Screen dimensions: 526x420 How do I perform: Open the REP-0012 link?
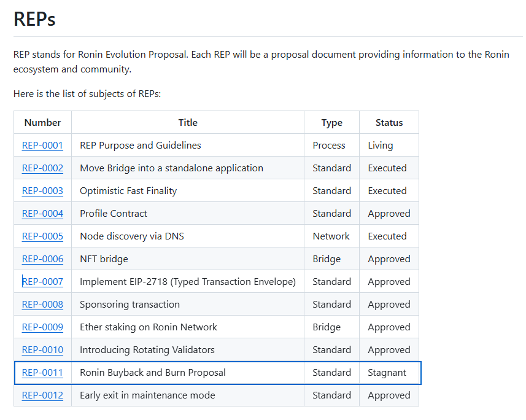[42, 395]
